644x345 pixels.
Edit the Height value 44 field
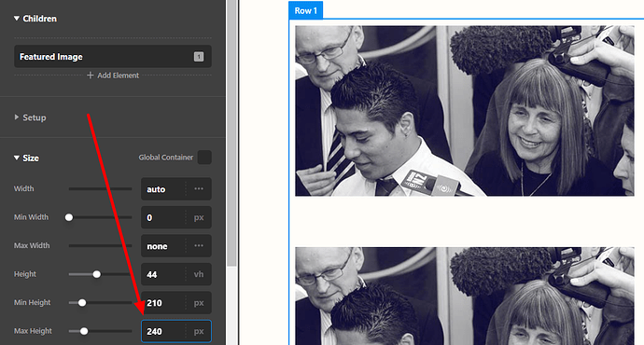click(163, 274)
